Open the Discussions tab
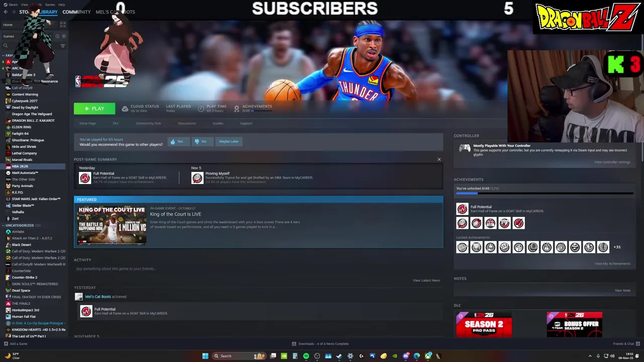Screen dimensions: 644x362 coord(187,123)
